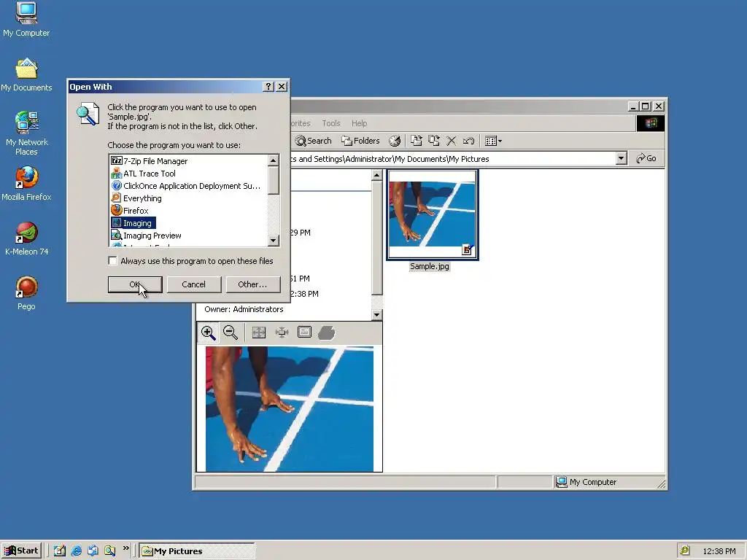This screenshot has height=560, width=747.
Task: Click My Computer zone in status bar
Action: click(609, 482)
